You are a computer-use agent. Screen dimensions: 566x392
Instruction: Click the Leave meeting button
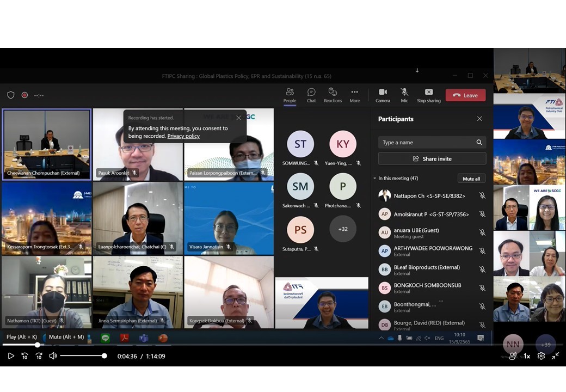(x=465, y=95)
